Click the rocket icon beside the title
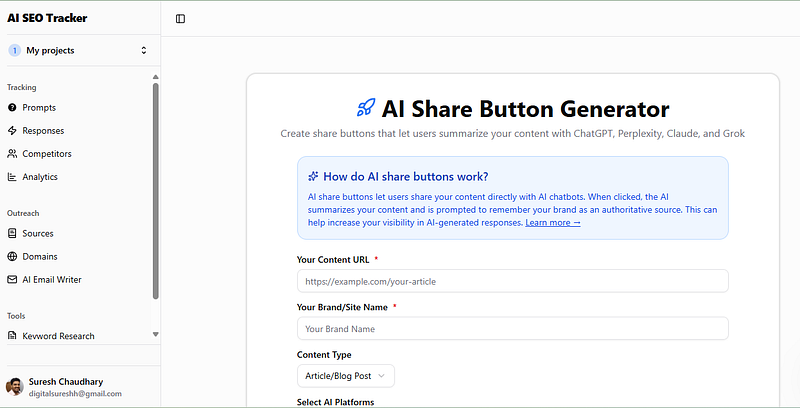The height and width of the screenshot is (408, 800). click(x=366, y=108)
